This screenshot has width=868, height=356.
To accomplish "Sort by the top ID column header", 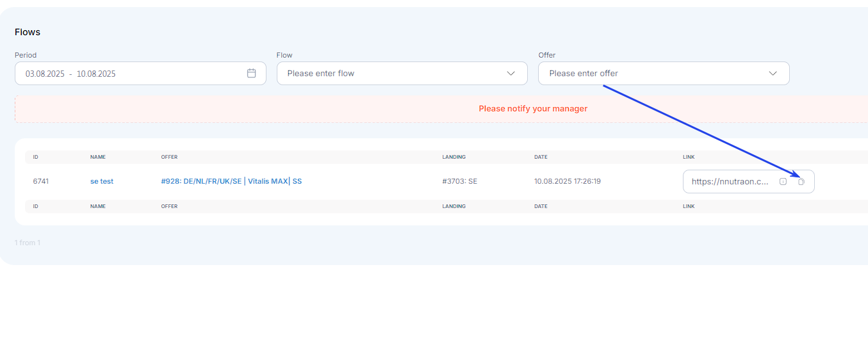I will point(36,157).
